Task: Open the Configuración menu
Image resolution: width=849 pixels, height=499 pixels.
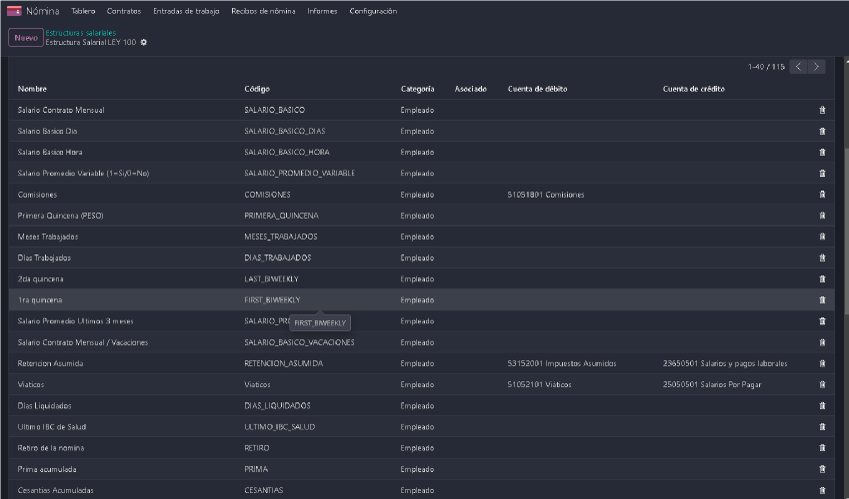Action: 373,11
